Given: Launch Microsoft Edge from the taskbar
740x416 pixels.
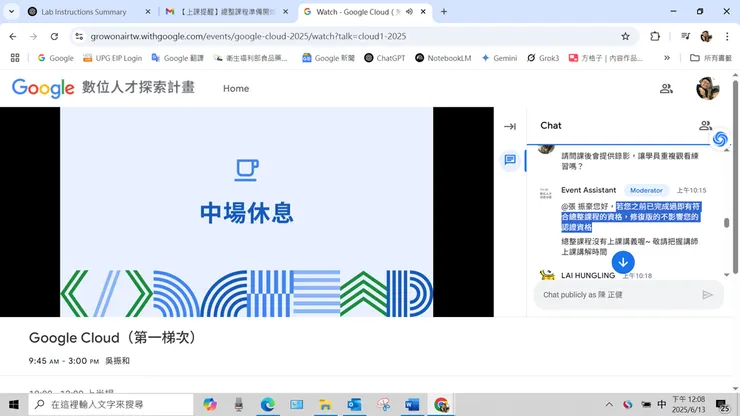Looking at the screenshot, I should [x=268, y=405].
